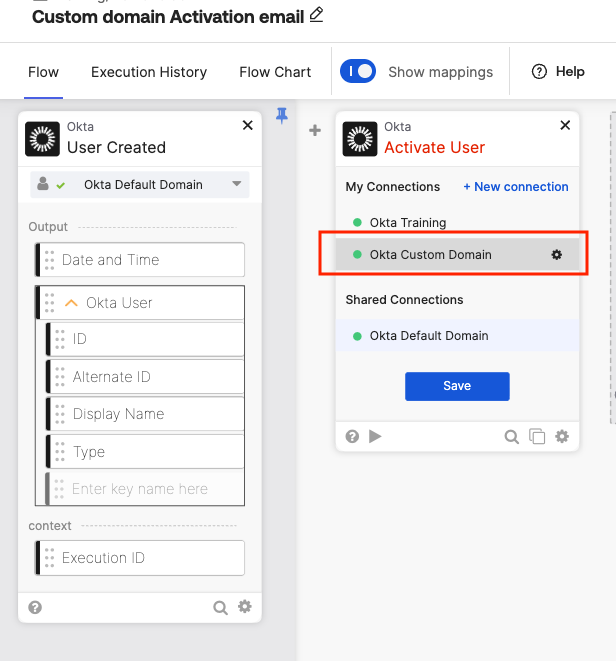
Task: Click the Activate User card title
Action: pyautogui.click(x=434, y=148)
